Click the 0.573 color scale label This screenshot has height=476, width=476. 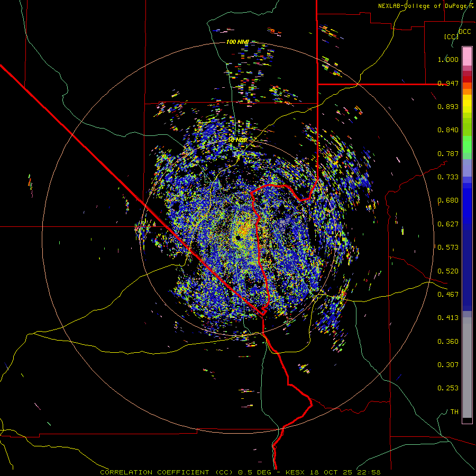pyautogui.click(x=448, y=248)
